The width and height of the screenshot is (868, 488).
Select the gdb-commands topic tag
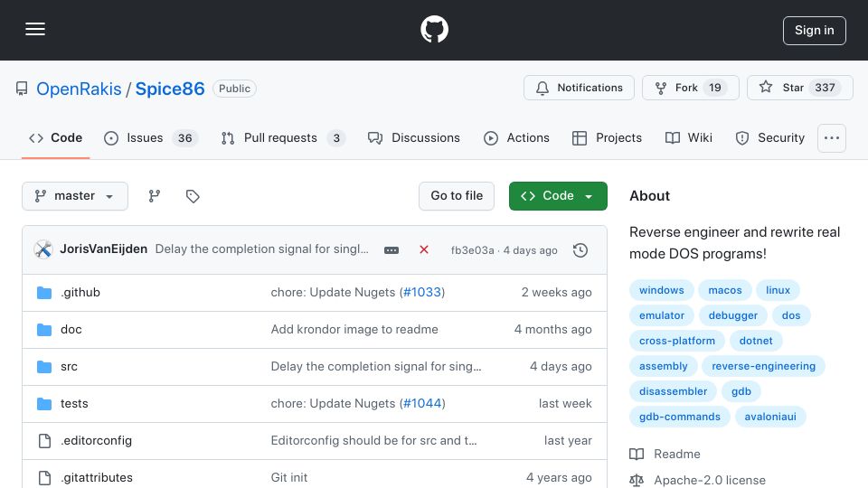click(x=680, y=417)
